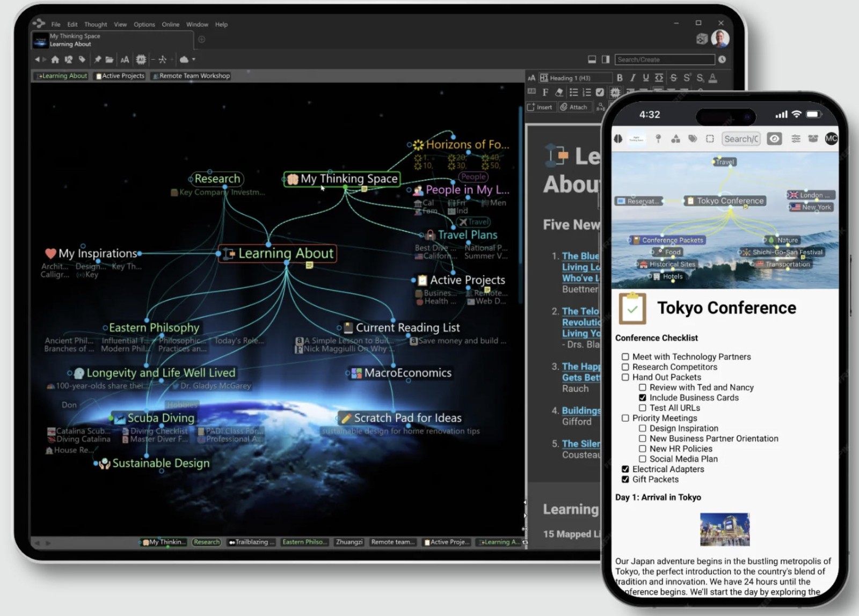Screen dimensions: 859x616
Task: Tap the sliders settings icon on phone
Action: pos(796,139)
